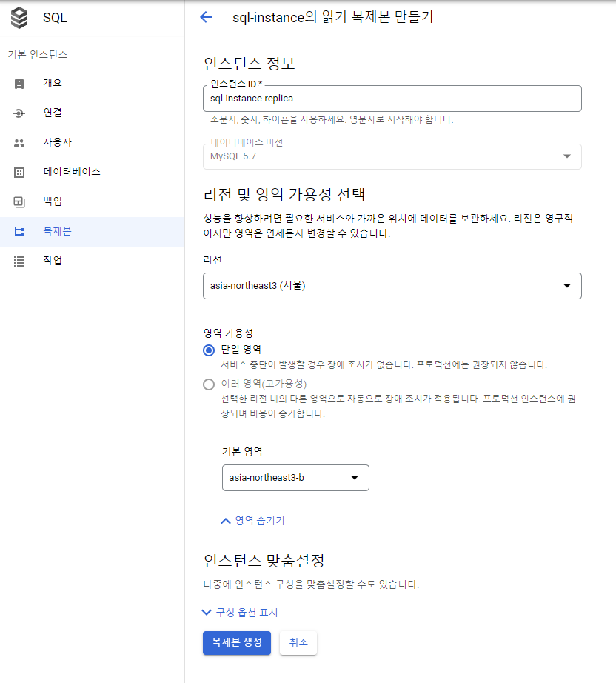The image size is (616, 683).
Task: Open the 데이터베이스 menu item
Action: pyautogui.click(x=93, y=172)
